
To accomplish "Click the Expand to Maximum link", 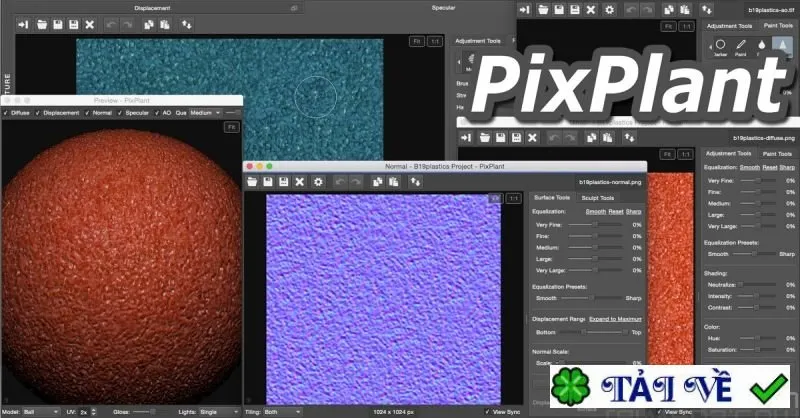I will point(615,319).
